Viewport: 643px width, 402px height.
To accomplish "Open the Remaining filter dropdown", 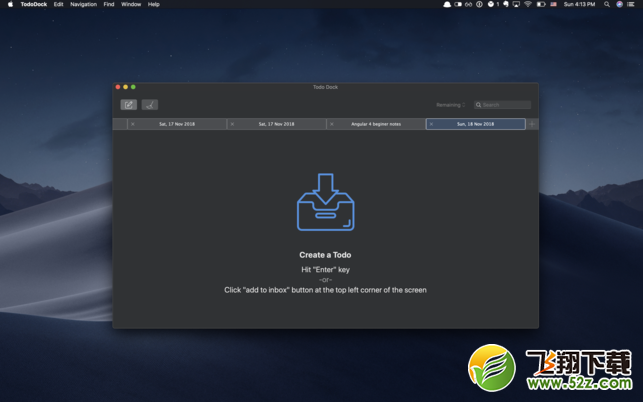I will (451, 105).
